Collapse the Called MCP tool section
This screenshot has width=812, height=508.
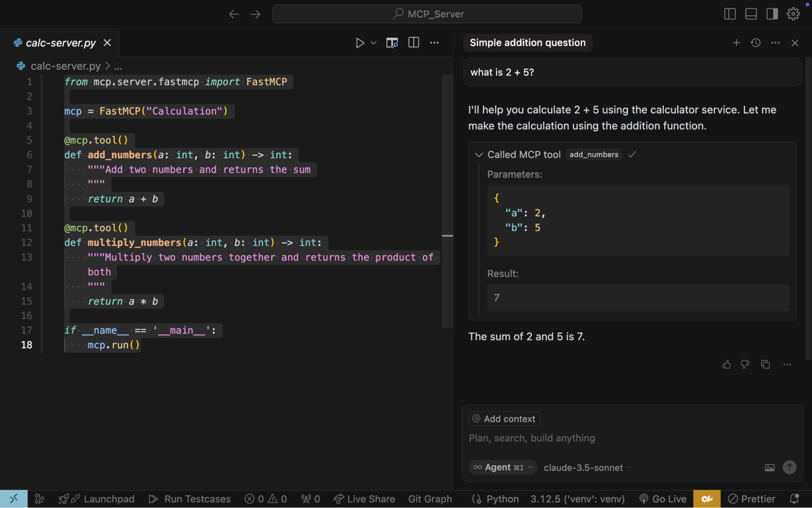pyautogui.click(x=479, y=155)
